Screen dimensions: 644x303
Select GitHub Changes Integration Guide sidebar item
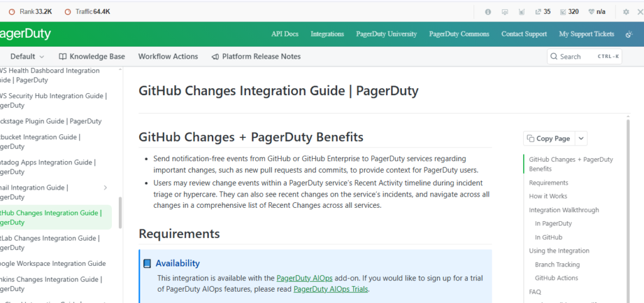click(55, 217)
